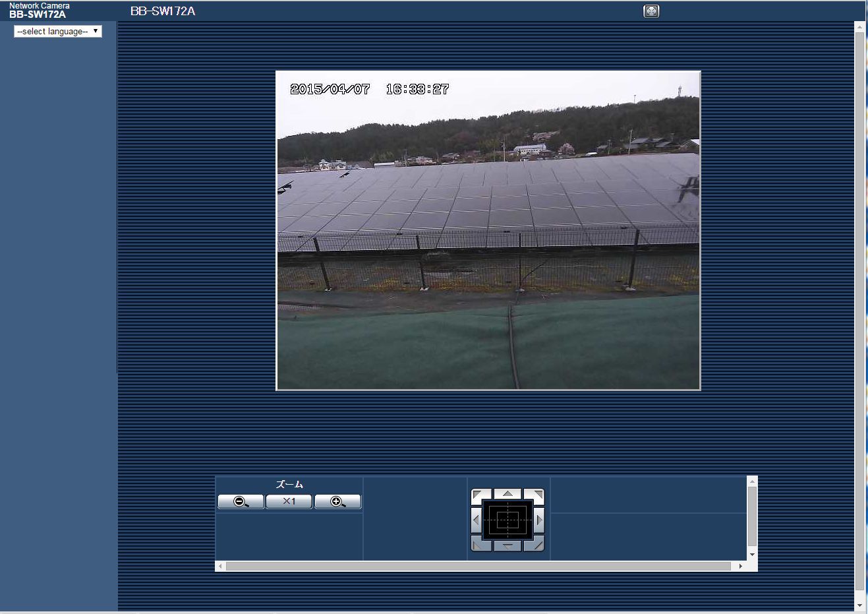Image resolution: width=868 pixels, height=614 pixels.
Task: Pan camera down with the down arrow
Action: pyautogui.click(x=507, y=546)
